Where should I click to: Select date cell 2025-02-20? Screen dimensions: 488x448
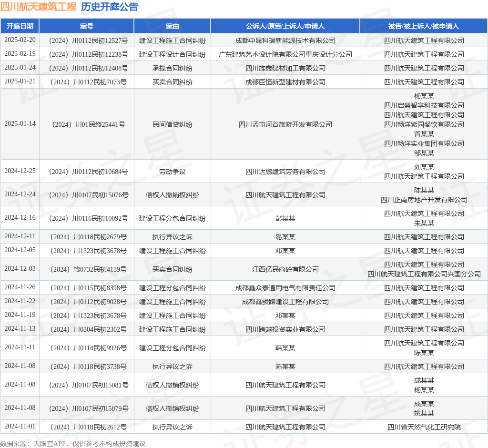point(20,40)
